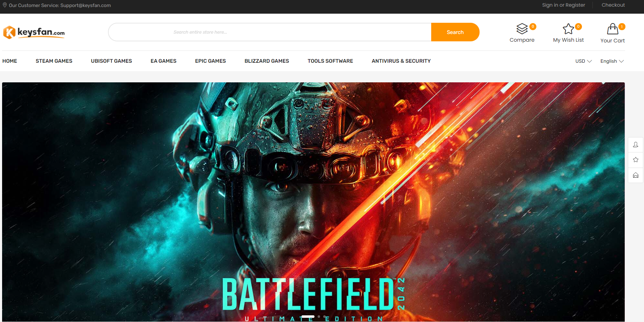Open the Compare layers icon
Screen dimensions: 644x322
(x=522, y=29)
